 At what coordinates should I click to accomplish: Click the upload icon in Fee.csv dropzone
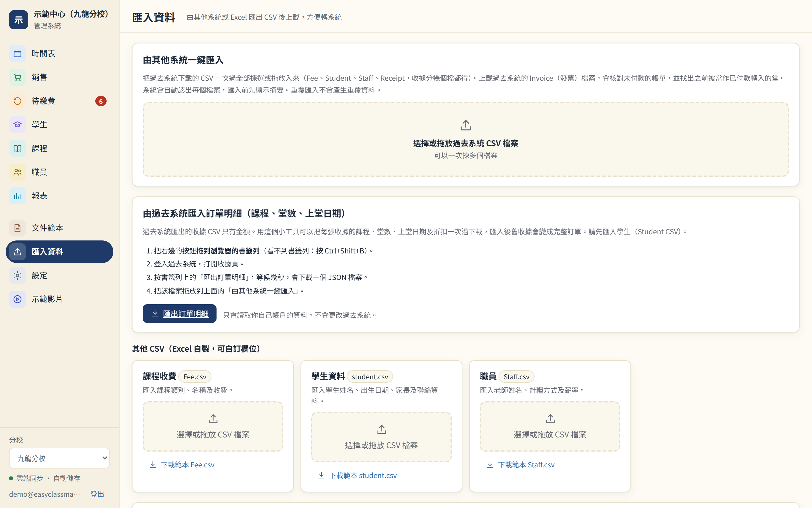pos(213,419)
